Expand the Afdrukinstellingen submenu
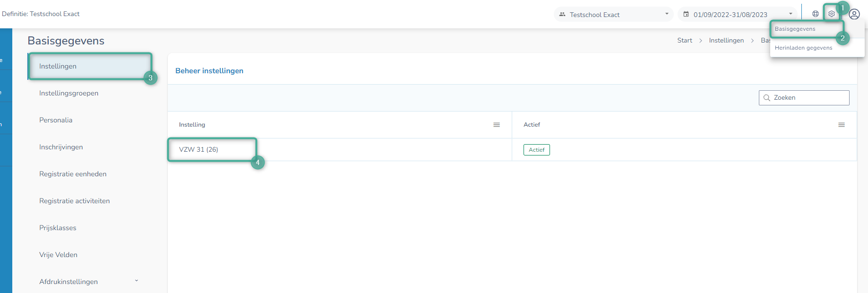Screen dimensions: 868x293 coord(136,281)
